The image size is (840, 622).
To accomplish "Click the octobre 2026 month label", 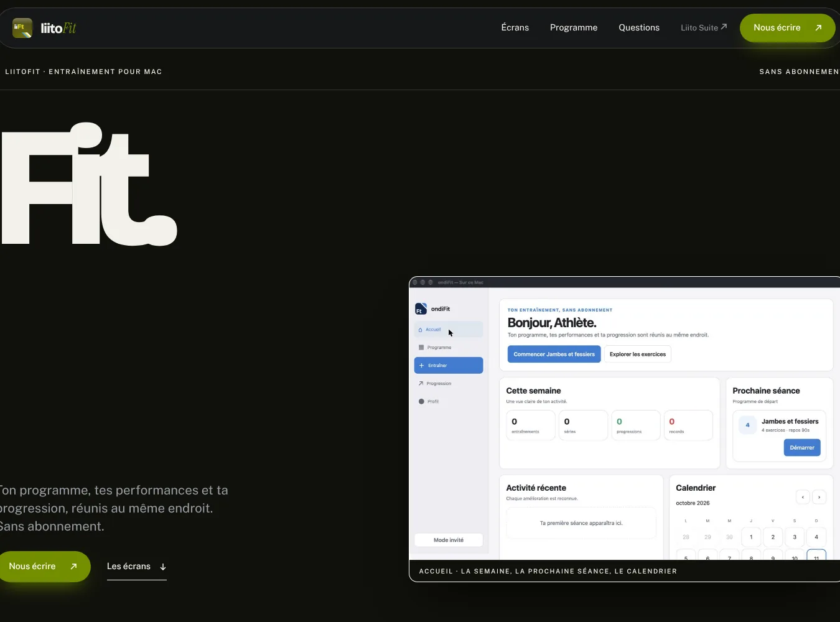I will coord(693,503).
